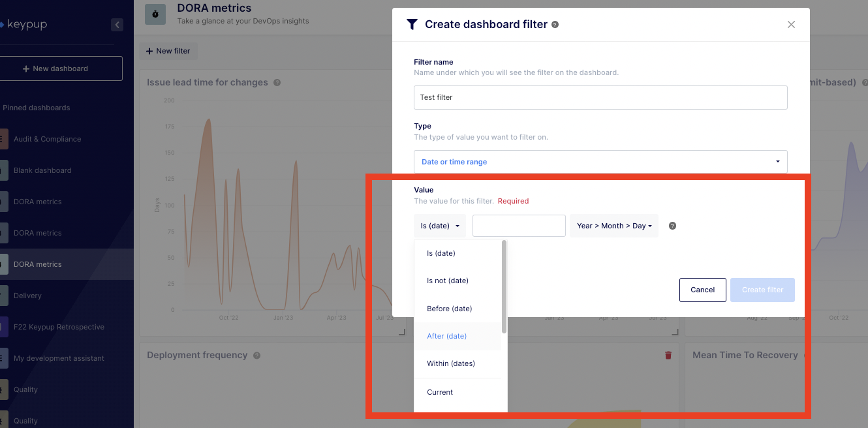Click the Cancel button in the modal
This screenshot has width=868, height=428.
pyautogui.click(x=702, y=290)
